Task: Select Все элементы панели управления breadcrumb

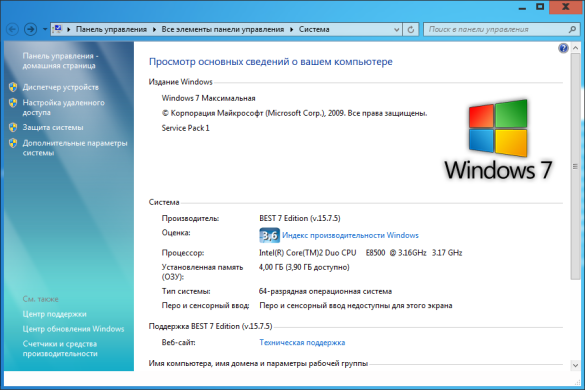Action: pos(223,29)
